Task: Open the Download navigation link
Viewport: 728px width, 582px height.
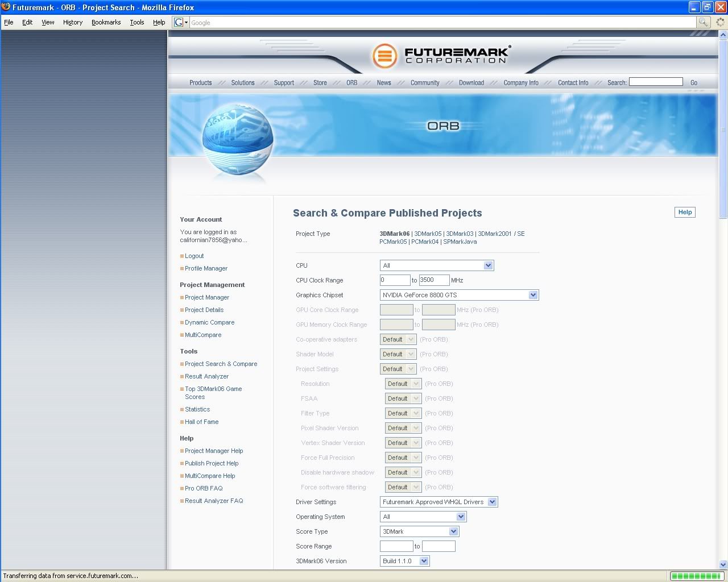Action: tap(471, 82)
